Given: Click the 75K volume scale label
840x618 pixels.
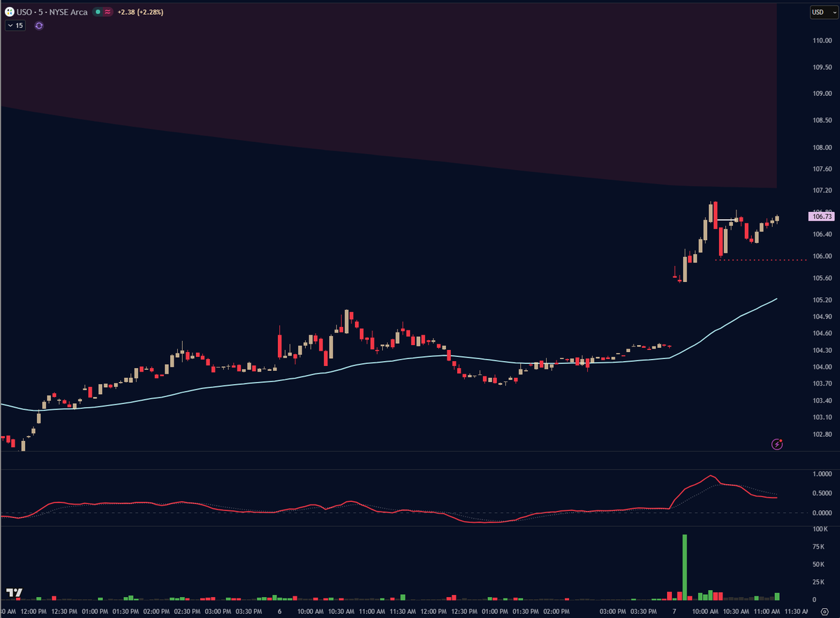Looking at the screenshot, I should click(x=818, y=547).
